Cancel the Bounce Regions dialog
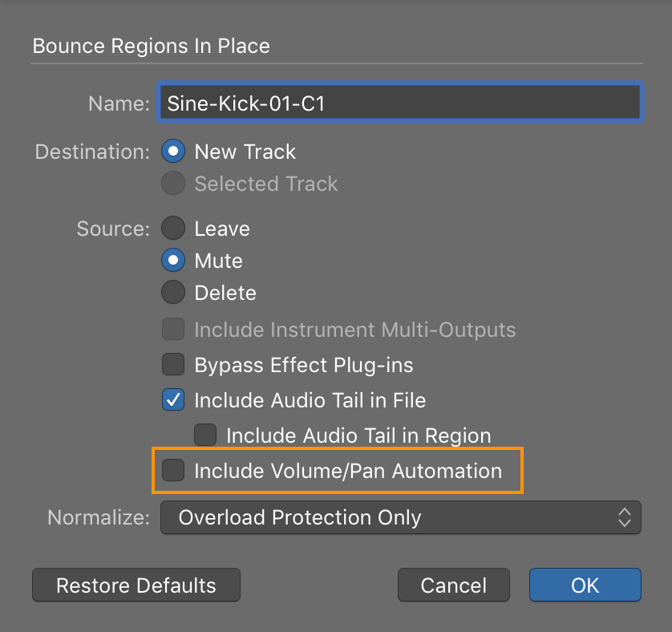672x632 pixels. (453, 585)
